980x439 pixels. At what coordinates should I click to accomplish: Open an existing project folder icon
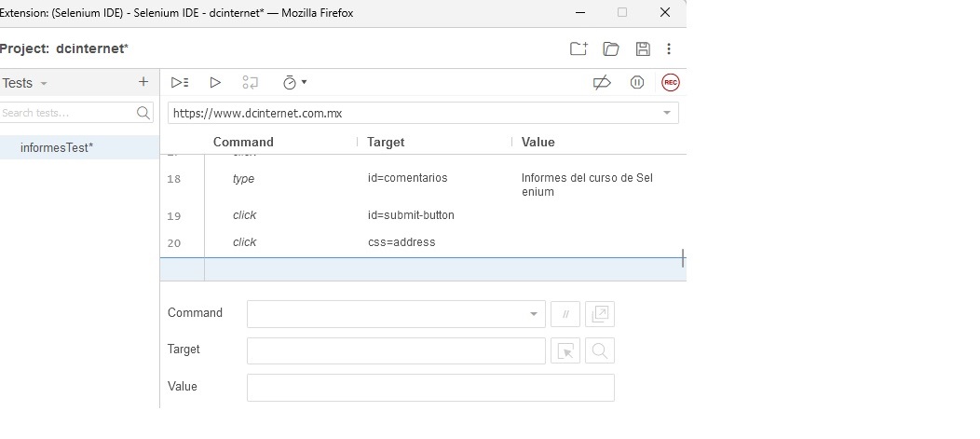611,48
